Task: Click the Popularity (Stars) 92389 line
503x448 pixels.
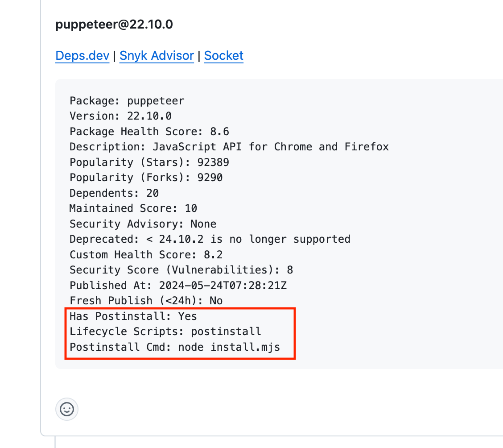Action: point(149,162)
